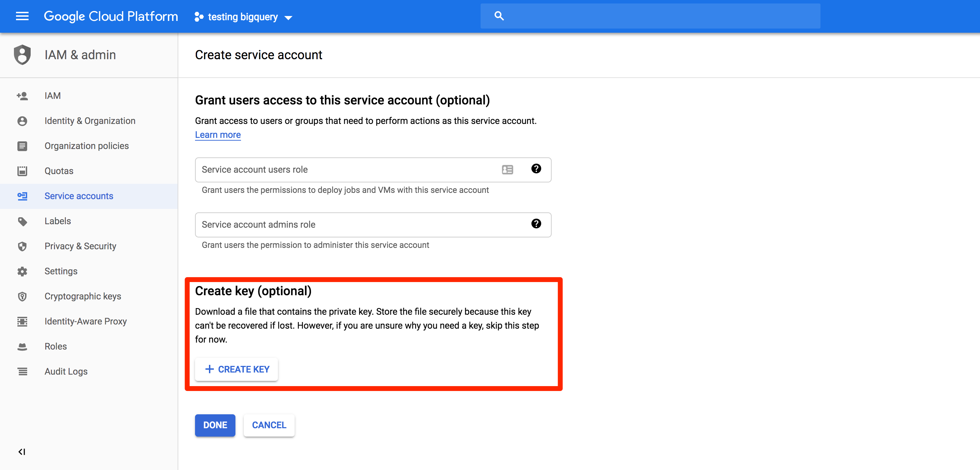Screen dimensions: 980x470
Task: Click the Settings gear icon
Action: (x=22, y=271)
